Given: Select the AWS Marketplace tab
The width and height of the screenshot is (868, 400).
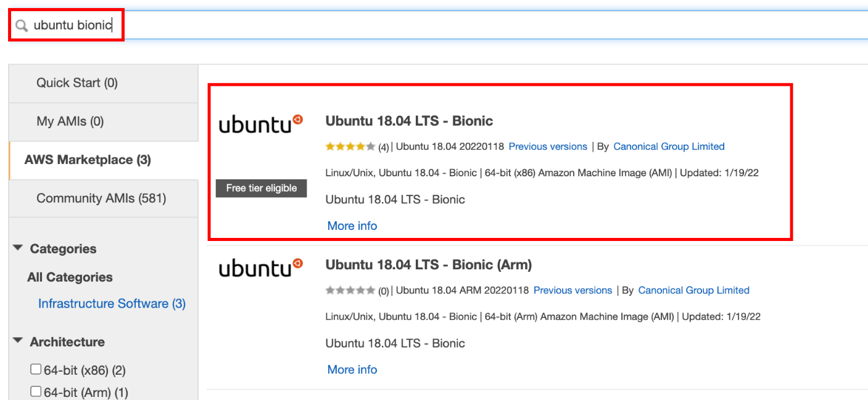Looking at the screenshot, I should (x=88, y=160).
